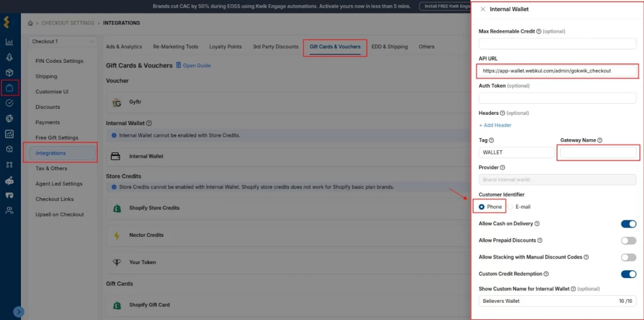Select Integrations menu item

pyautogui.click(x=63, y=153)
